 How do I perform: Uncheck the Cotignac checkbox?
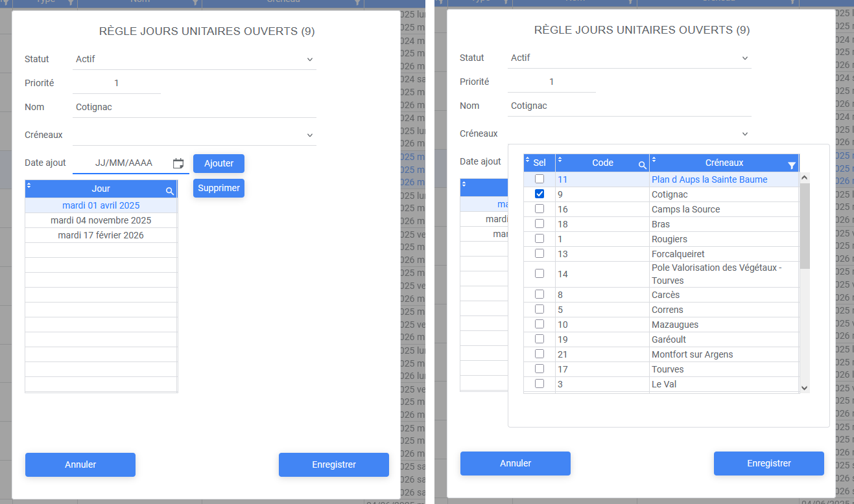[540, 194]
